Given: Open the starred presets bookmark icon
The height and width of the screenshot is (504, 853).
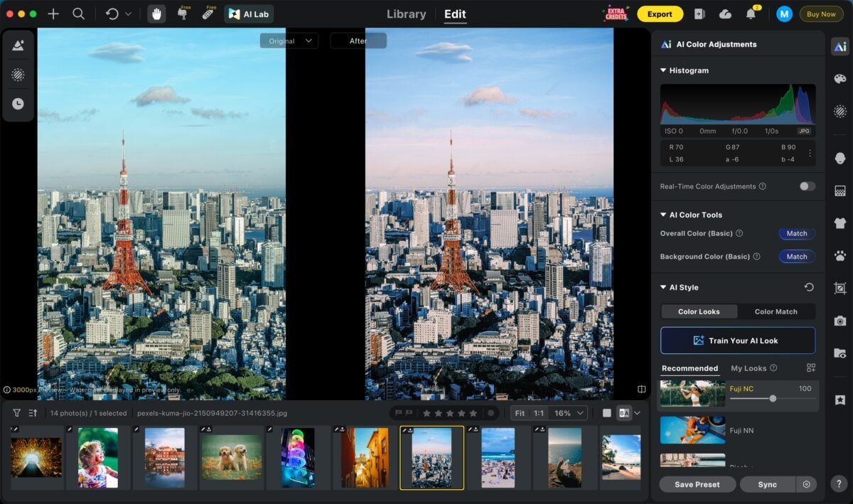Looking at the screenshot, I should tap(840, 400).
